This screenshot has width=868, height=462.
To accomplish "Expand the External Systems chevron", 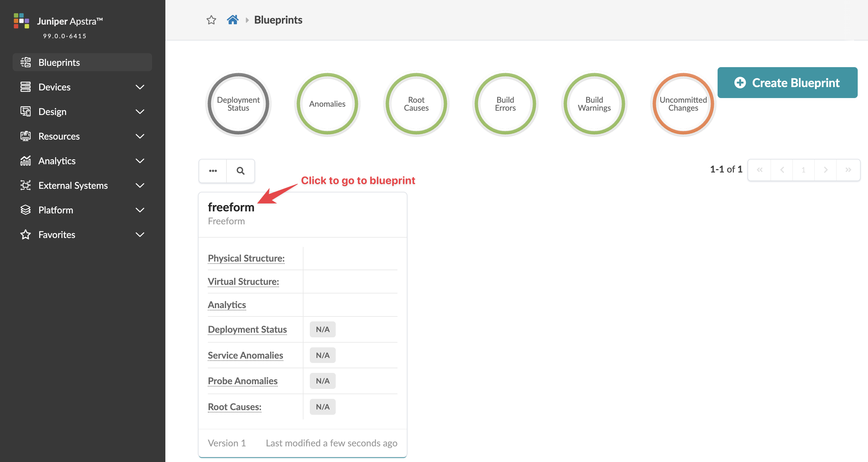I will (x=139, y=185).
